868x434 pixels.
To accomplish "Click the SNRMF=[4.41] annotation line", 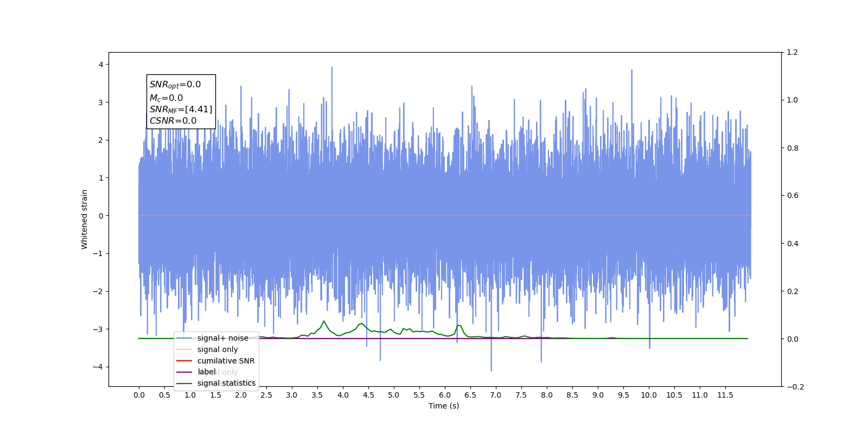I will pyautogui.click(x=181, y=110).
